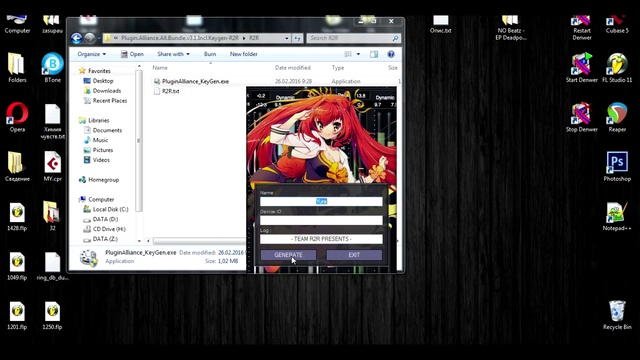
Task: Click the Name field in keygen
Action: coord(321,201)
